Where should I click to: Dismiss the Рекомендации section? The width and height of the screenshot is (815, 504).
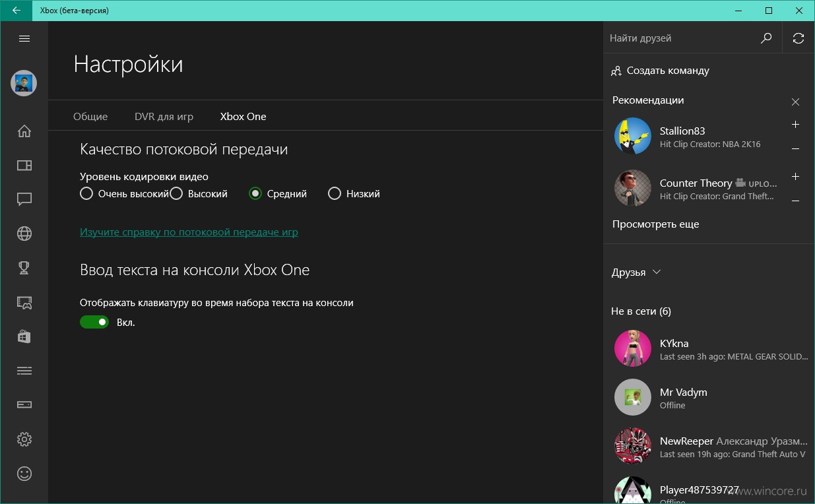(795, 102)
